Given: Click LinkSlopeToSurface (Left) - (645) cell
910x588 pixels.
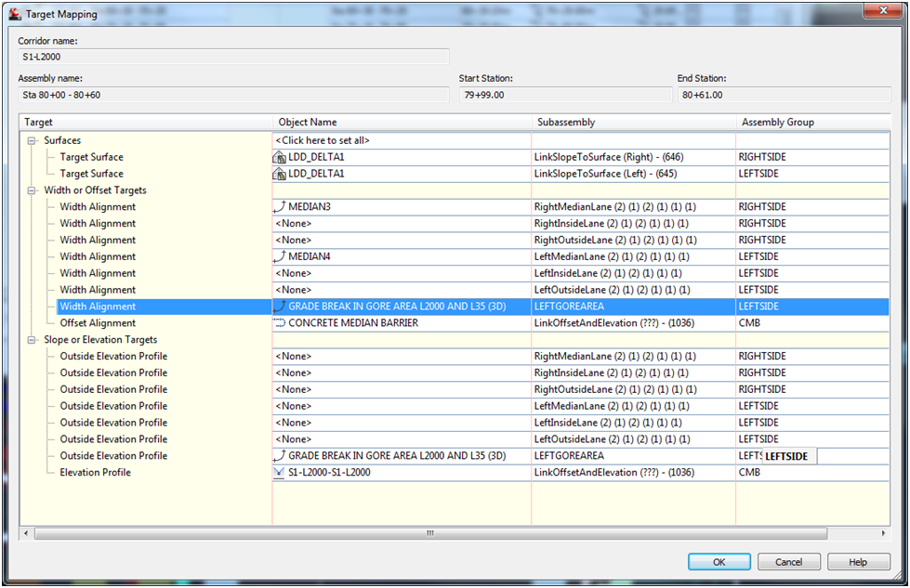Looking at the screenshot, I should [x=633, y=174].
